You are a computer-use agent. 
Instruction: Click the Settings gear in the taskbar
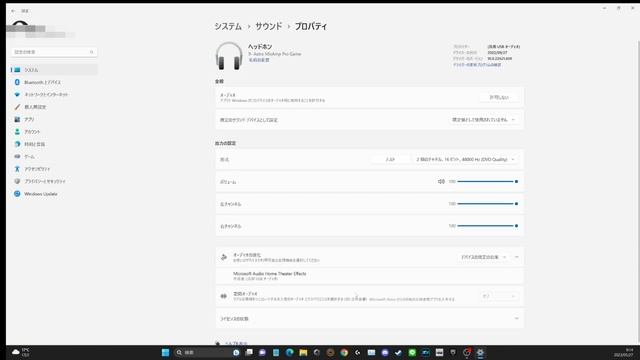pyautogui.click(x=480, y=353)
